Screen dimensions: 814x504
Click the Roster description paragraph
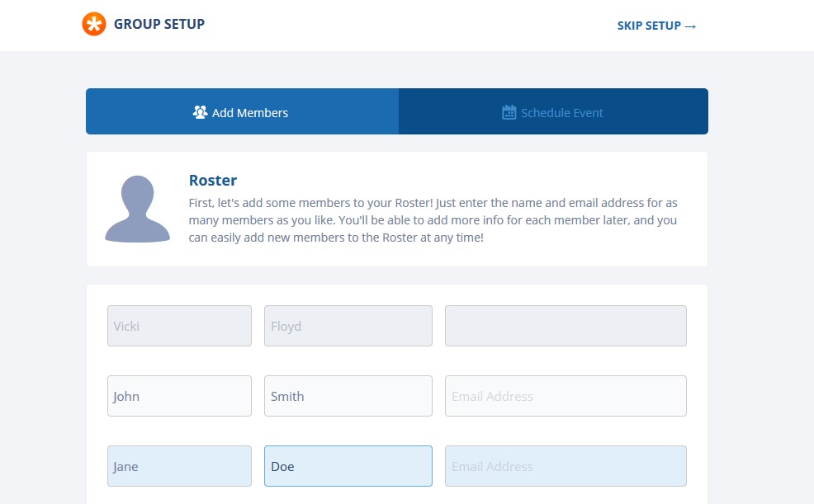tap(433, 220)
